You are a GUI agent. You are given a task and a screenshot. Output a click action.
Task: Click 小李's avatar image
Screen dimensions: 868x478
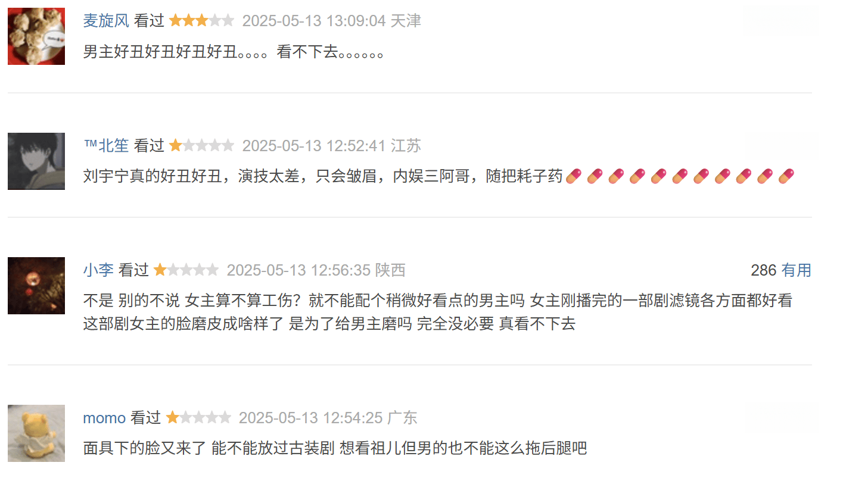36,286
